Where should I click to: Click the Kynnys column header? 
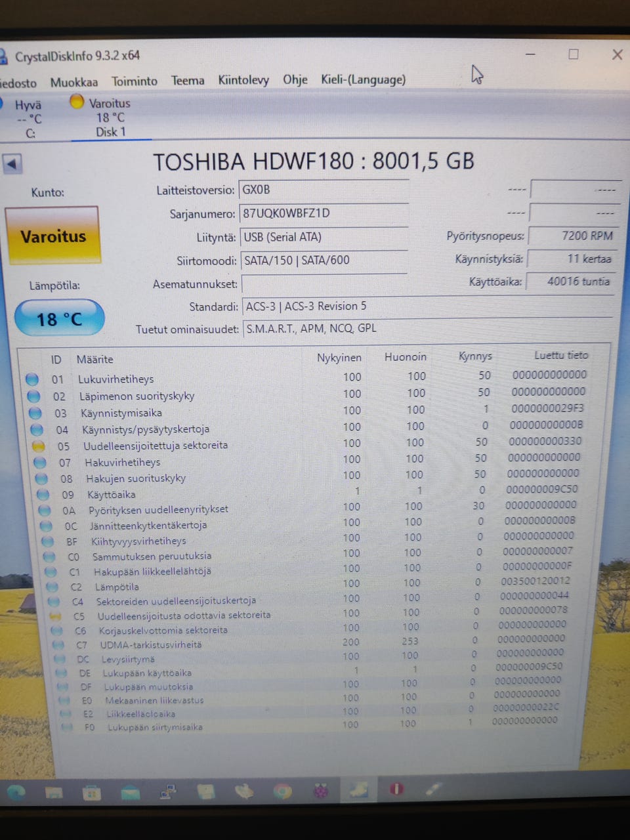point(475,356)
